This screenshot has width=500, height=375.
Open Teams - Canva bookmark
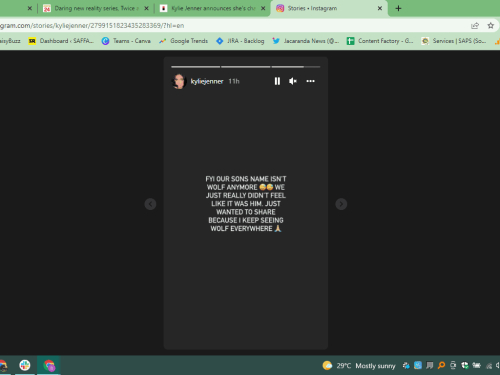pyautogui.click(x=126, y=41)
